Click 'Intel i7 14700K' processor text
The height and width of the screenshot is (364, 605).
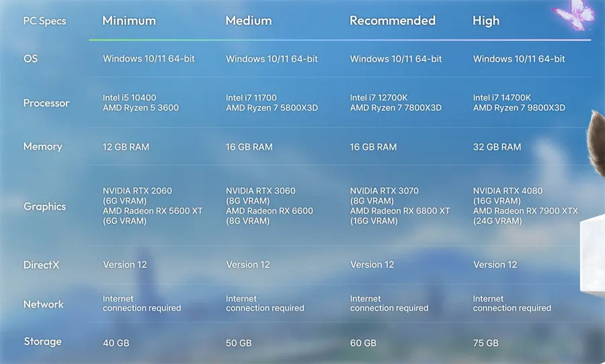coord(502,97)
